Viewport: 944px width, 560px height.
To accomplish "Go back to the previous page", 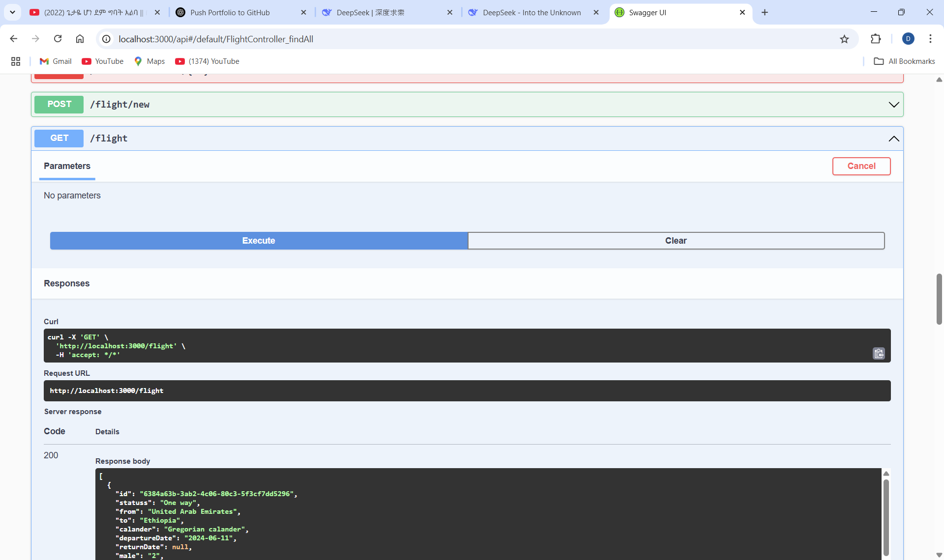I will tap(14, 39).
